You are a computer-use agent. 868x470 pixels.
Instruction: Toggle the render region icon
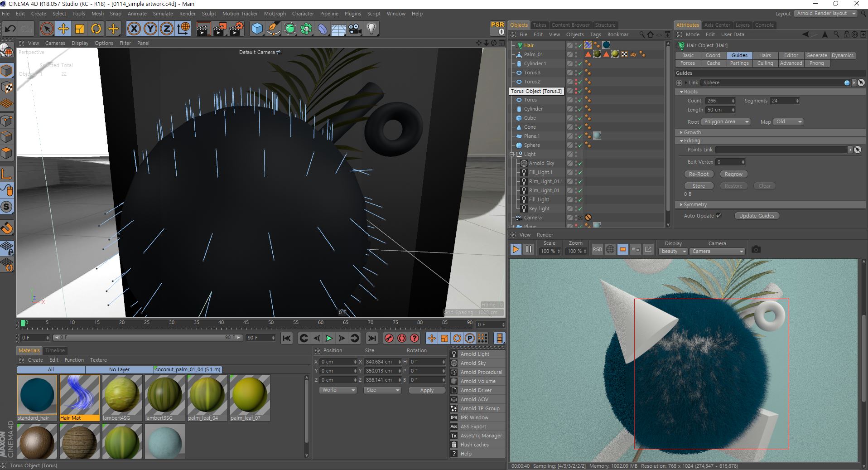click(623, 250)
